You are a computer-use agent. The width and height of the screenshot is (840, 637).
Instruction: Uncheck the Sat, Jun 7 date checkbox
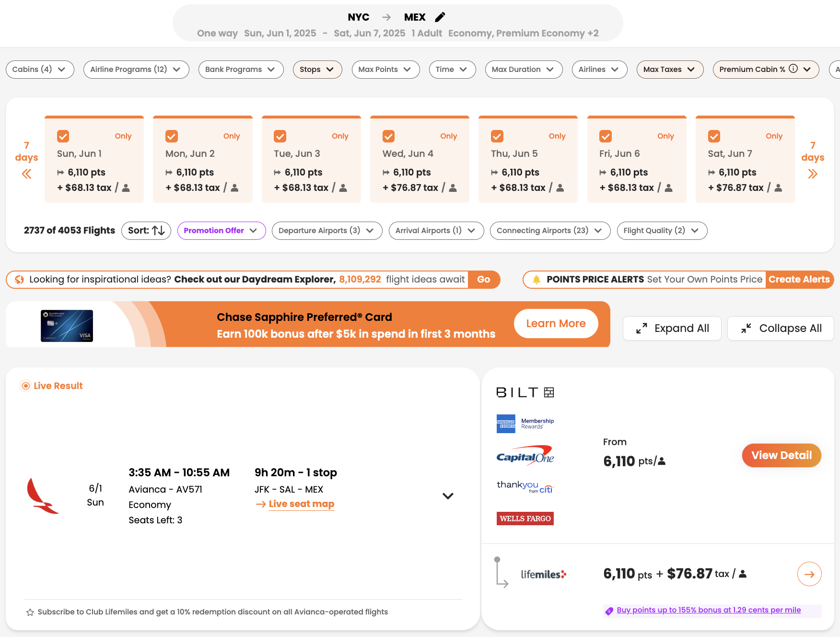[714, 136]
